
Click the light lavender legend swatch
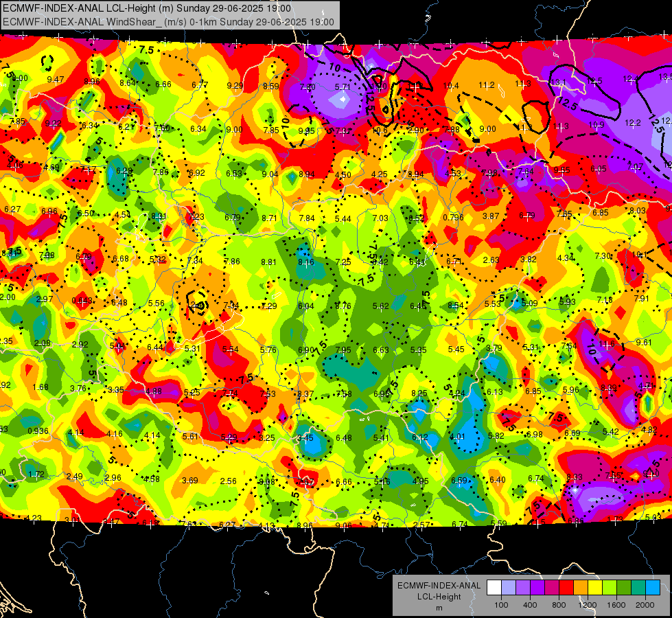(509, 588)
